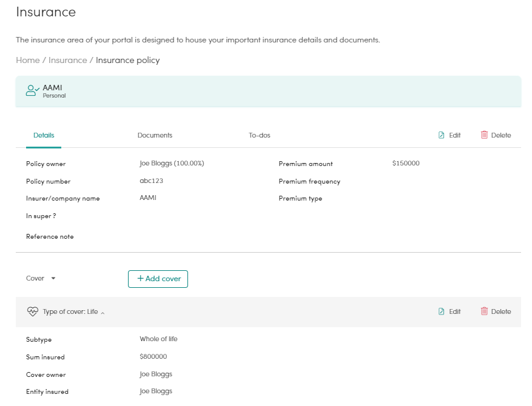Open the To-dos tab

click(260, 135)
